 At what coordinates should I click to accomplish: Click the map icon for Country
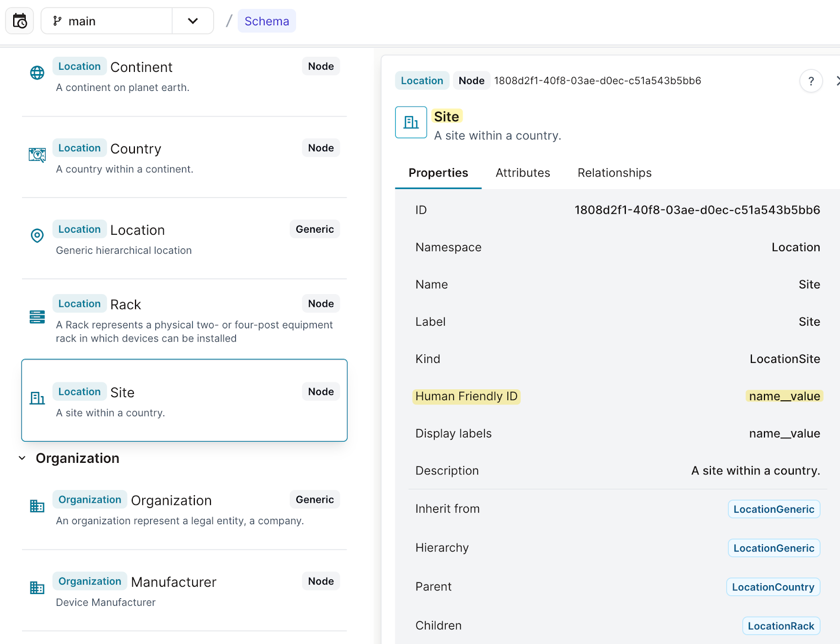coord(37,154)
